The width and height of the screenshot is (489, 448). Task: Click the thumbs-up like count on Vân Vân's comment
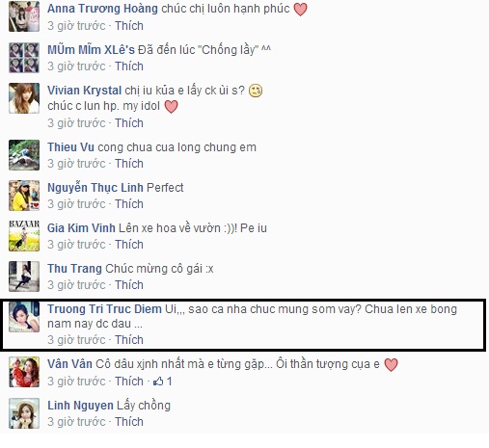point(162,382)
